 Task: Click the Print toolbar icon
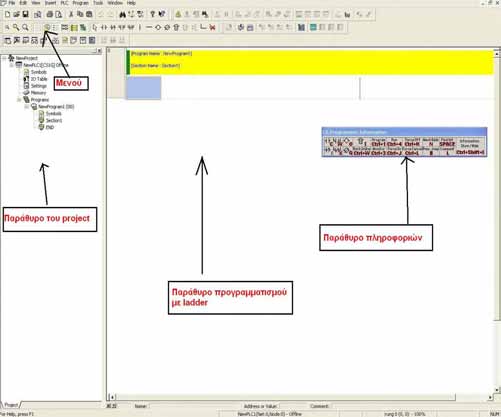click(49, 14)
